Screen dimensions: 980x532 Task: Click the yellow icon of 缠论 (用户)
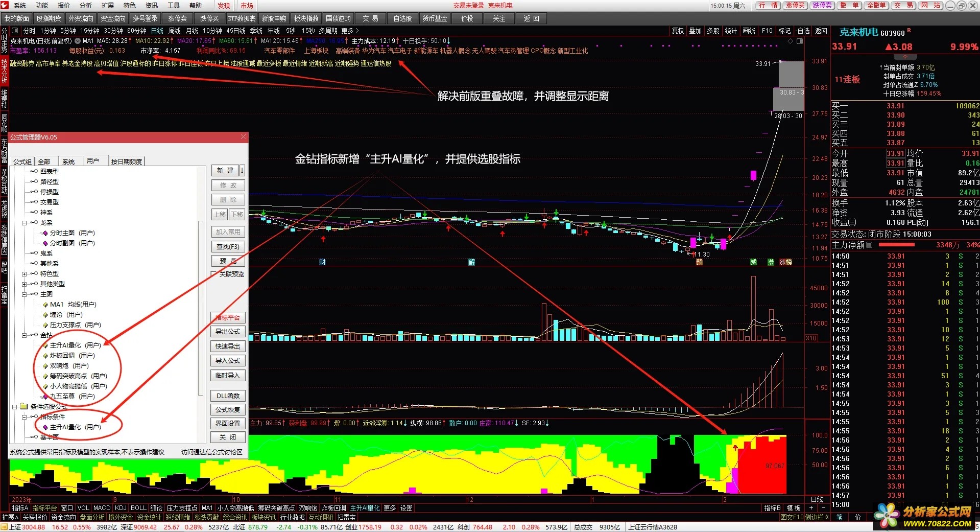click(x=45, y=315)
